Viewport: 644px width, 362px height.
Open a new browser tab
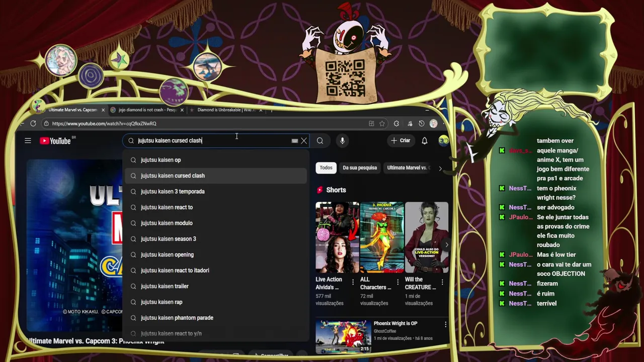coord(272,110)
